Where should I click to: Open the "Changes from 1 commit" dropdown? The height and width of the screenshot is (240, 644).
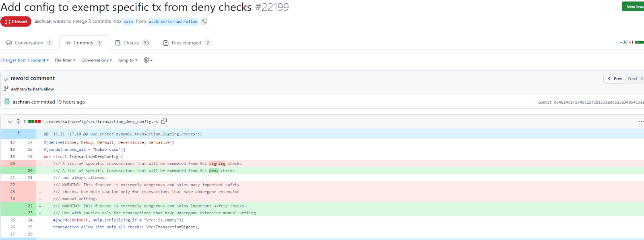[25, 60]
